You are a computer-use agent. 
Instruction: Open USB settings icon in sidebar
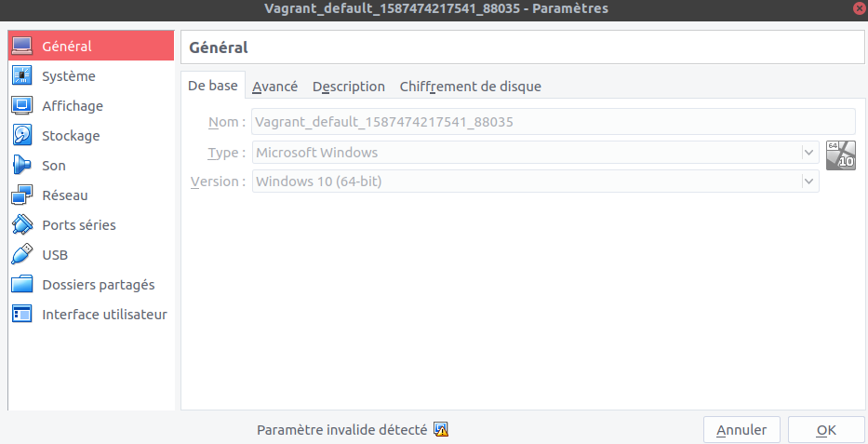pyautogui.click(x=23, y=255)
